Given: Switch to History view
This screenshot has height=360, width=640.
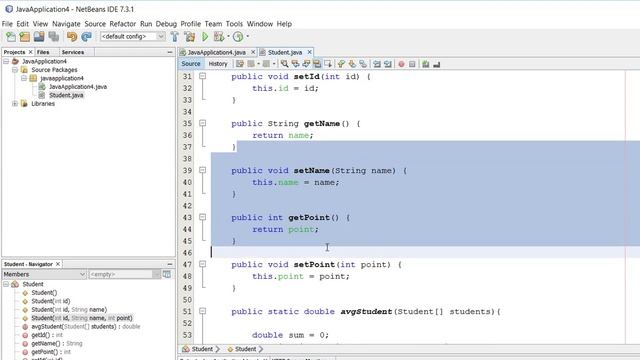Looking at the screenshot, I should [218, 64].
